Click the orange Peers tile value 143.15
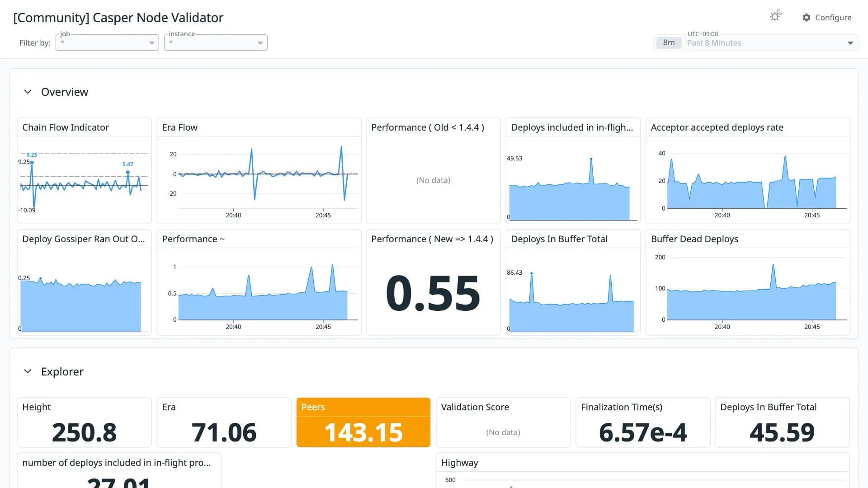The width and height of the screenshot is (868, 488). coord(363,432)
